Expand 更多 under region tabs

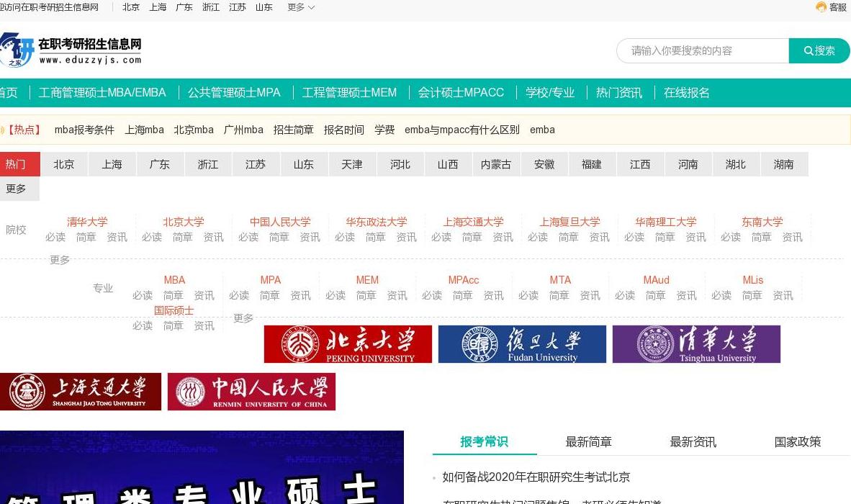(19, 189)
